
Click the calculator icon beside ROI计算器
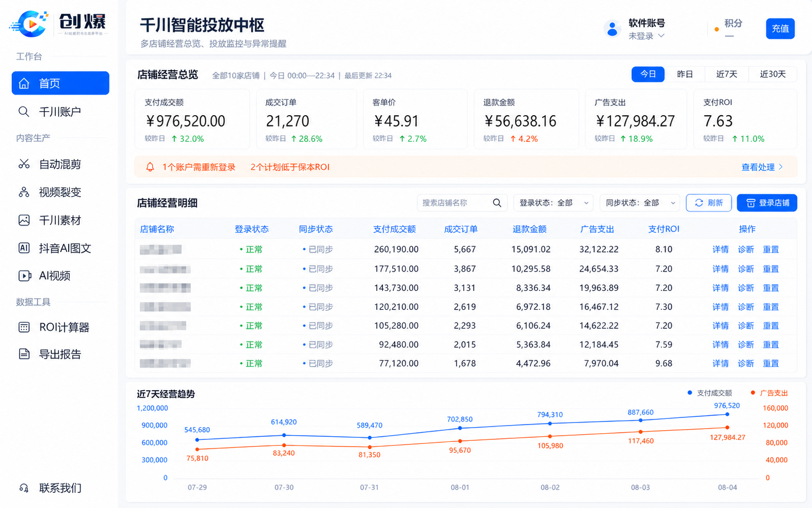(24, 327)
